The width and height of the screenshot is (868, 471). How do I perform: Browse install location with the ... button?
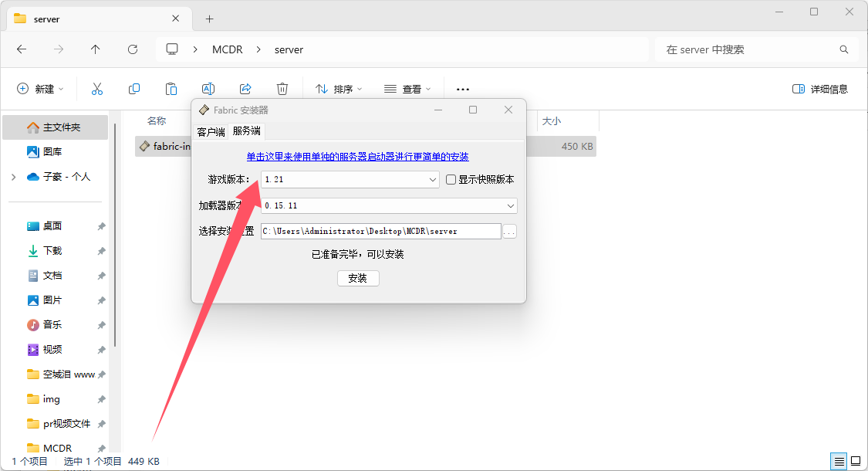[x=509, y=232]
